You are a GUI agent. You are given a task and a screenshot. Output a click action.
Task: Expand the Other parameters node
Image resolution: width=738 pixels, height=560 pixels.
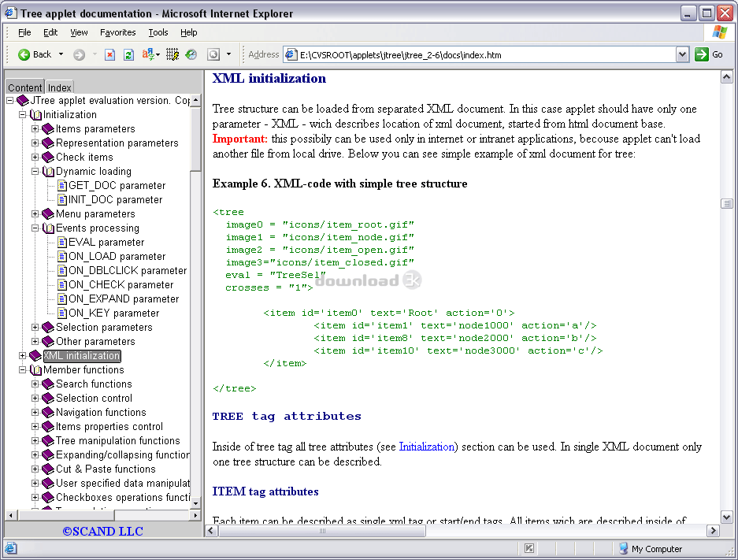(x=35, y=342)
